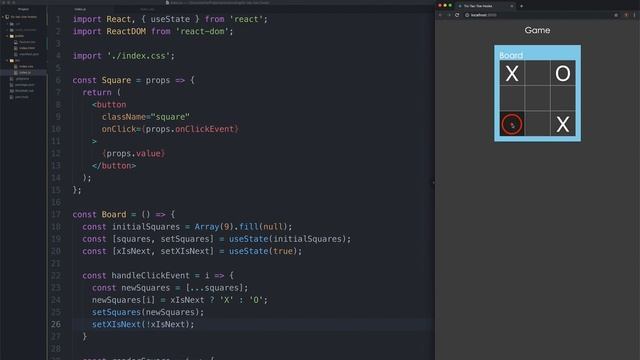
Task: Click the top-right O square
Action: 562,73
